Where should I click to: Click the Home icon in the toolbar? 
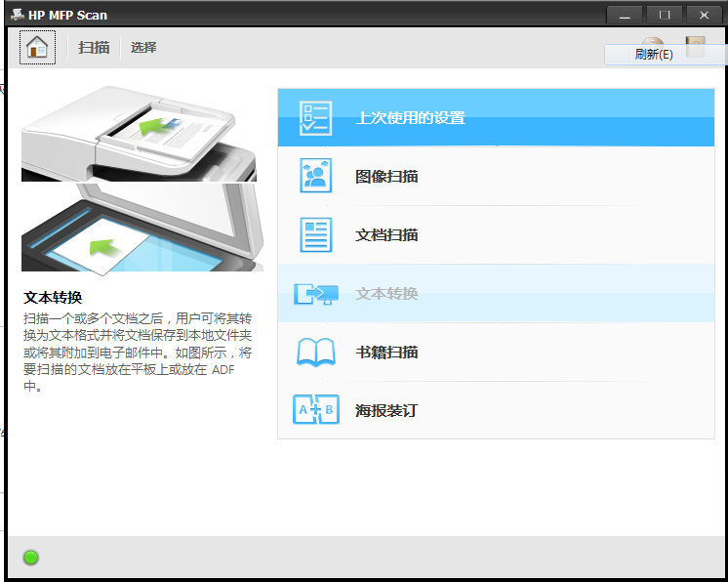coord(37,47)
